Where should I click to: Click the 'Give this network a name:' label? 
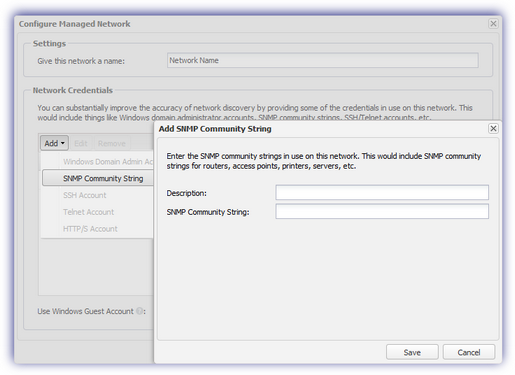(81, 61)
